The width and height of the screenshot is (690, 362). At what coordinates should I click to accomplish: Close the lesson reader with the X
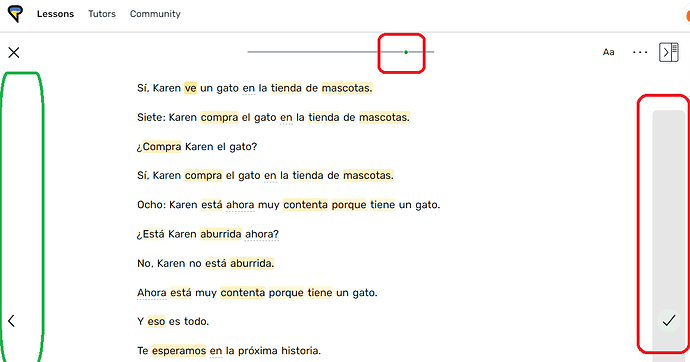coord(14,53)
